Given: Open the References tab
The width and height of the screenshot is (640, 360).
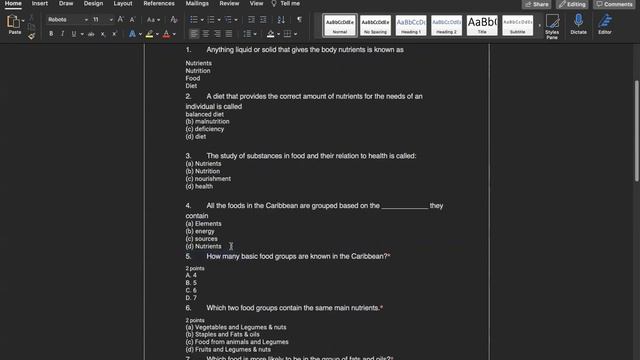Looking at the screenshot, I should tap(159, 4).
